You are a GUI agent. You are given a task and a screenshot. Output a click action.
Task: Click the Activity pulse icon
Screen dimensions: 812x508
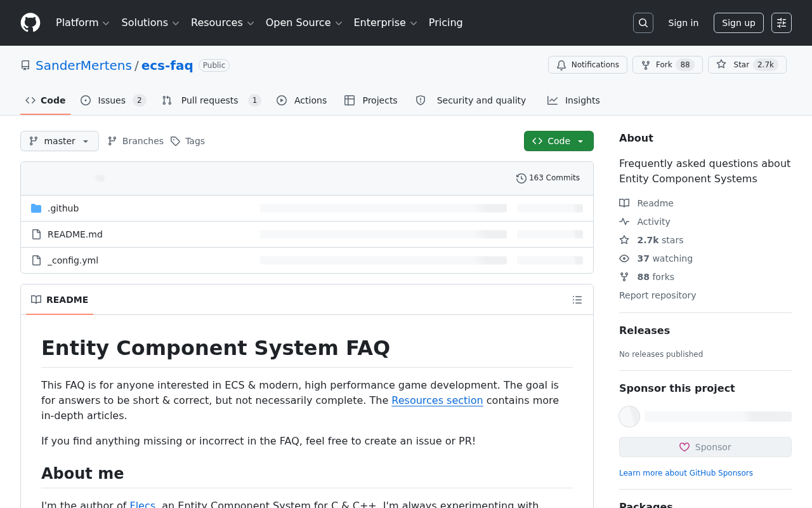click(x=624, y=222)
